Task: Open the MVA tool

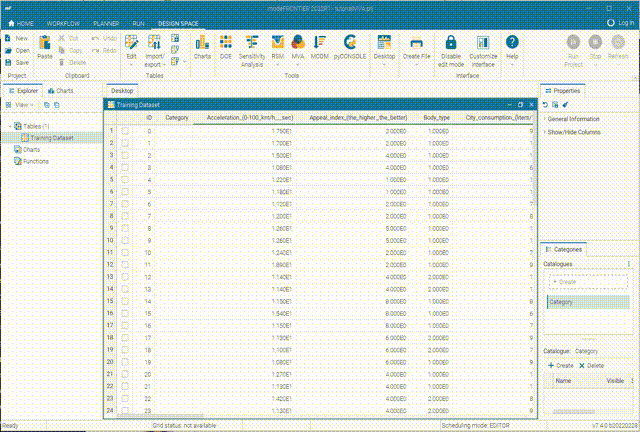Action: pyautogui.click(x=298, y=42)
